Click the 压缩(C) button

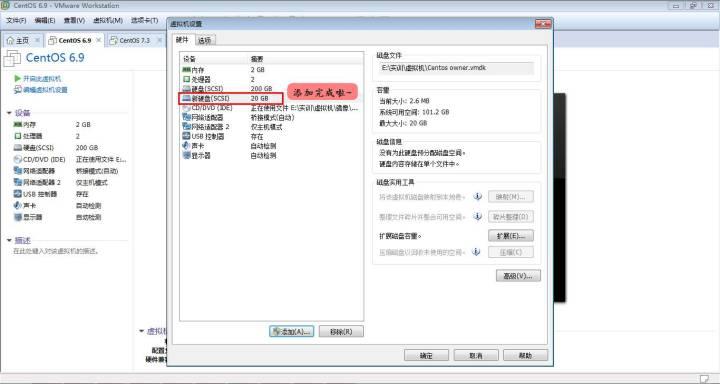click(x=511, y=252)
